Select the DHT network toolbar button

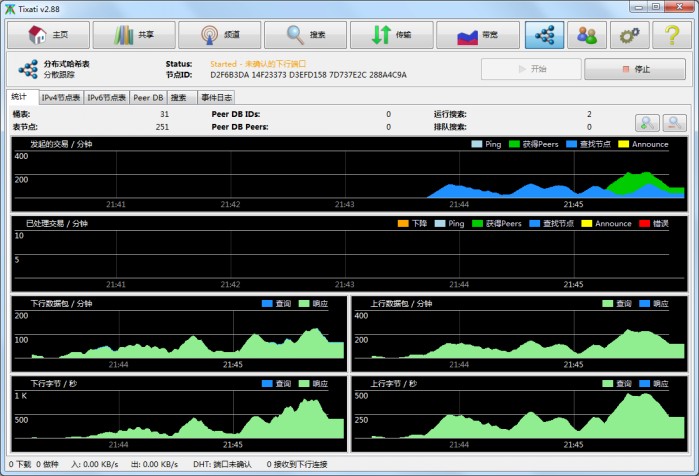pyautogui.click(x=544, y=35)
